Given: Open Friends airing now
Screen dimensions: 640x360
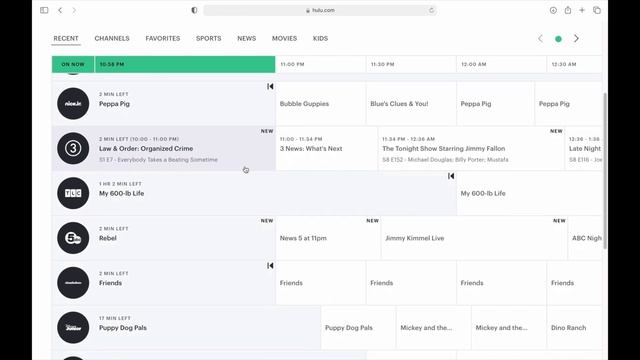Looking at the screenshot, I should (164, 283).
